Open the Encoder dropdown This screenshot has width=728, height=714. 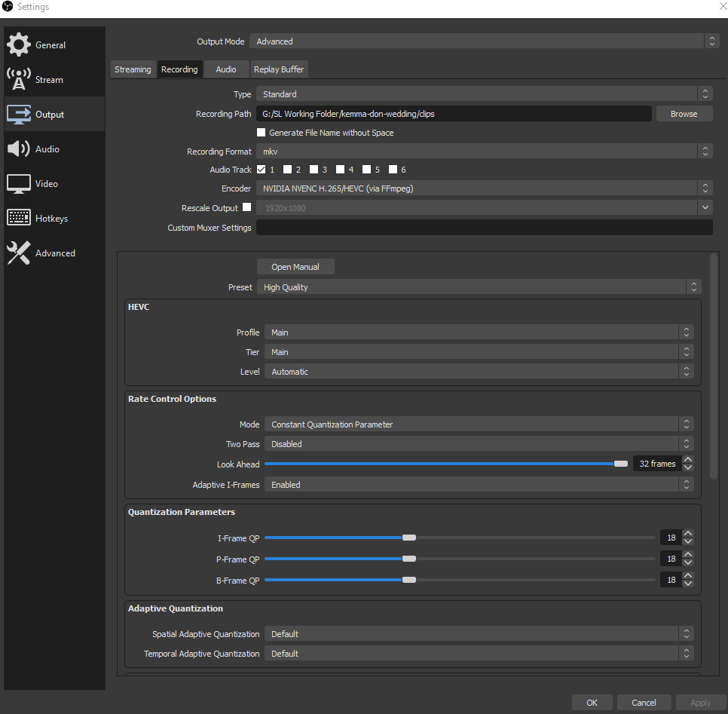485,188
